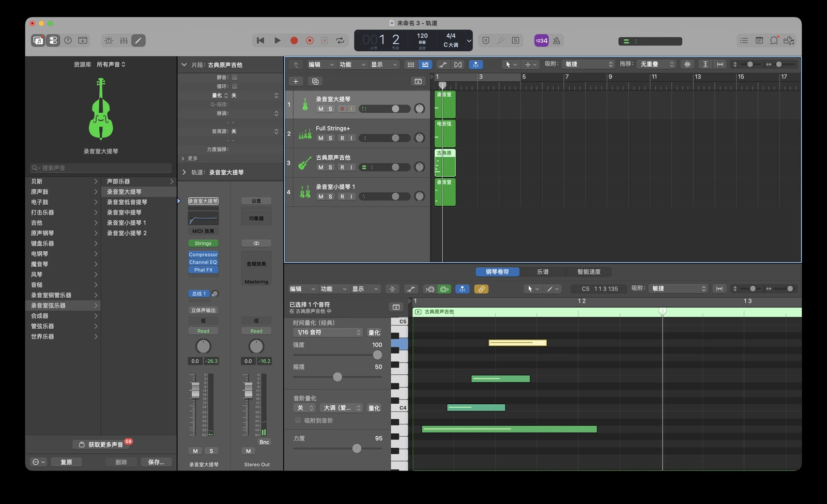
Task: Toggle the metronome click icon
Action: (x=557, y=40)
